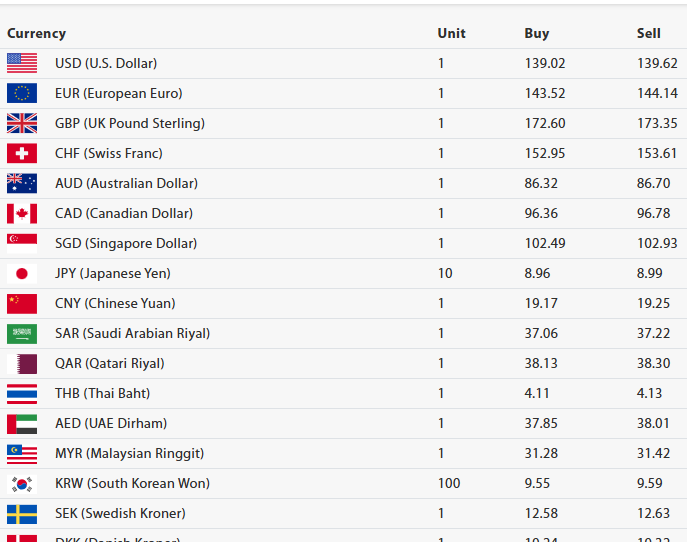The width and height of the screenshot is (687, 542).
Task: Click the Malaysian flag icon
Action: [x=22, y=453]
